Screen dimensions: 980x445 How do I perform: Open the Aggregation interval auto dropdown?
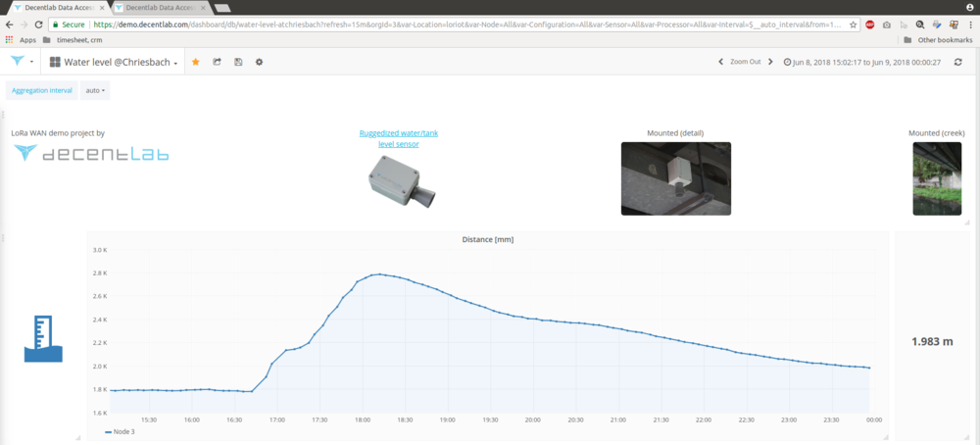[x=95, y=90]
